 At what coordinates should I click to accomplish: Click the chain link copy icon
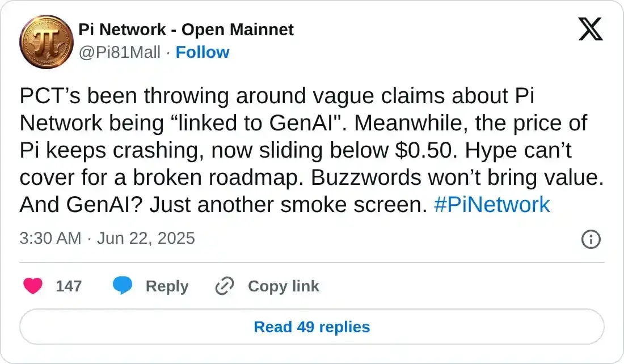[225, 286]
